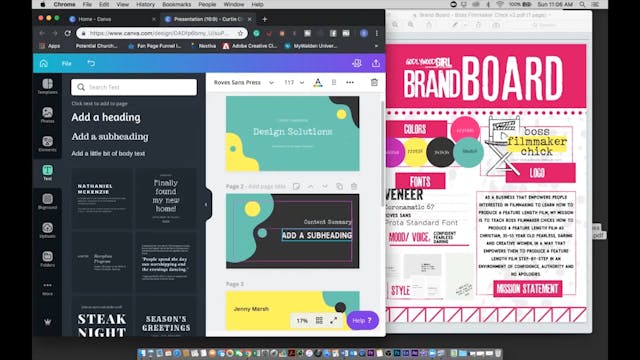Go to Canva home icon
The width and height of the screenshot is (640, 360).
point(44,63)
